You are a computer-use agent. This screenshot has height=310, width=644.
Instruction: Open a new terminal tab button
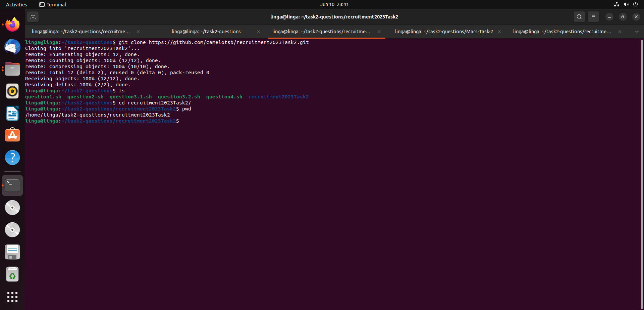click(33, 17)
